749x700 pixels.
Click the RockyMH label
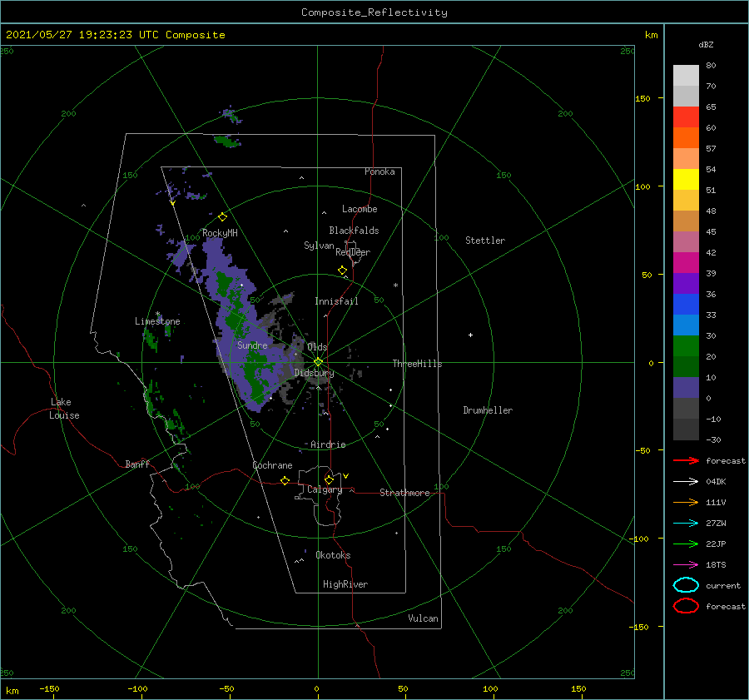click(220, 233)
